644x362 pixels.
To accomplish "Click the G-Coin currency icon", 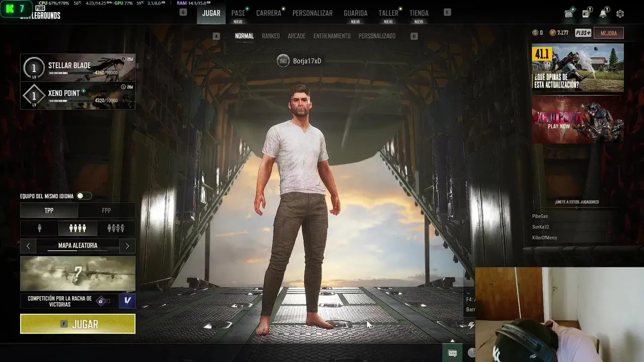I will coord(535,33).
